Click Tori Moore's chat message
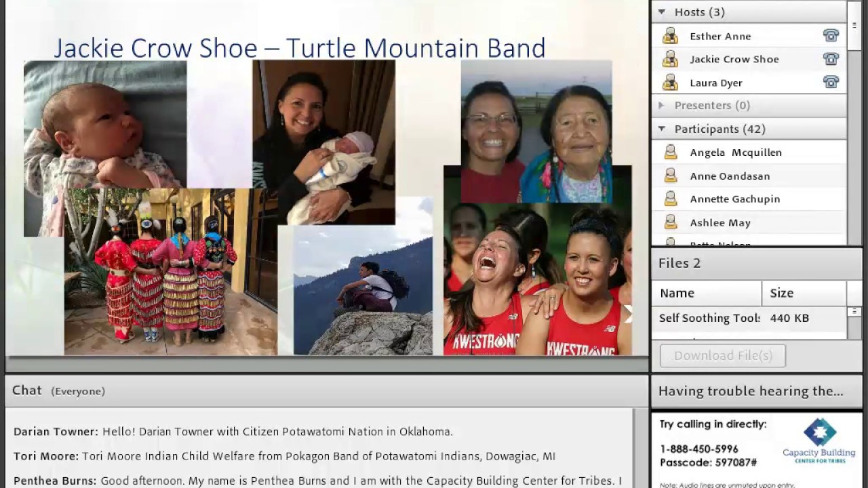This screenshot has height=488, width=868. (x=284, y=456)
